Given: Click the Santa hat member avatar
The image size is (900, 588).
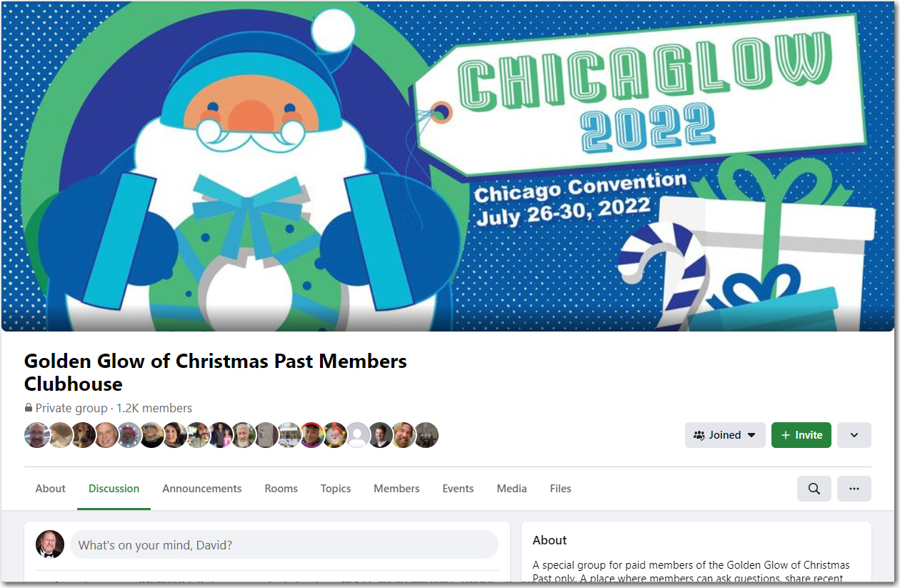Looking at the screenshot, I should 334,434.
